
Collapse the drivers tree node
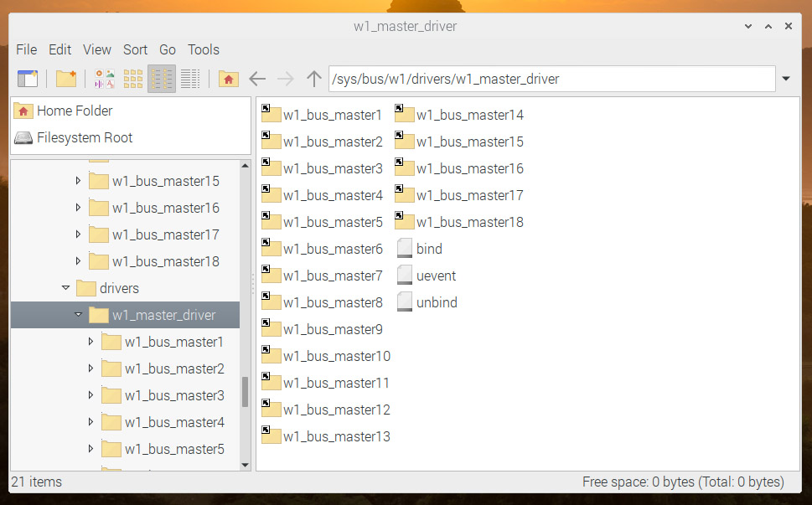tap(65, 288)
